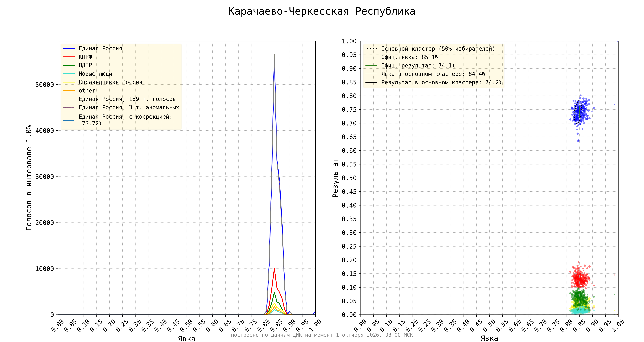The width and height of the screenshot is (644, 342).
Task: Click the "0.50" tick on right chart y-axis
Action: [x=349, y=178]
